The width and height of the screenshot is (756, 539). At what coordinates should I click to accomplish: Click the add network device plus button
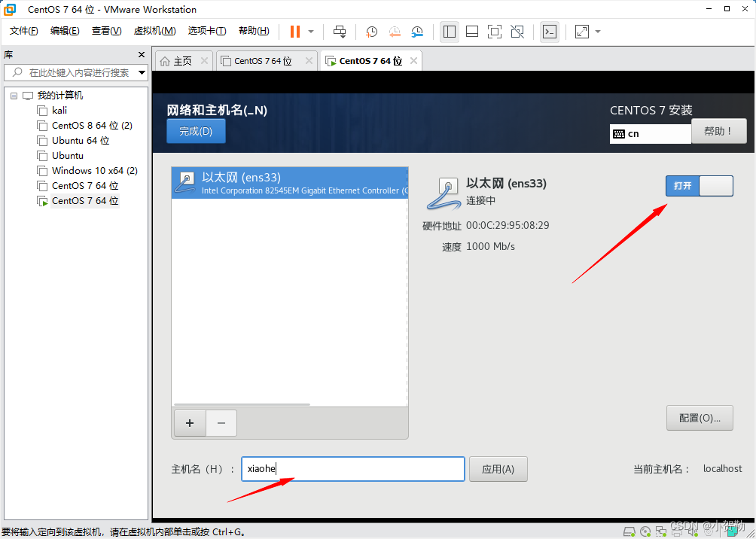(190, 423)
